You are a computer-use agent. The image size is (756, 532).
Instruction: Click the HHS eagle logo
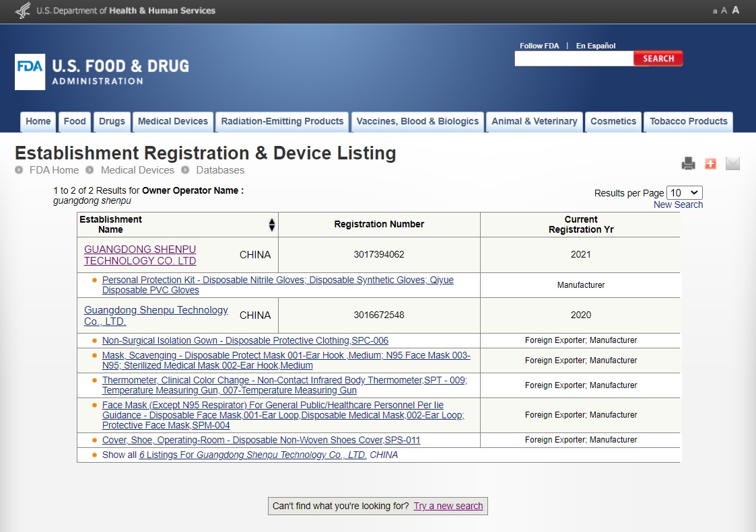(x=23, y=11)
